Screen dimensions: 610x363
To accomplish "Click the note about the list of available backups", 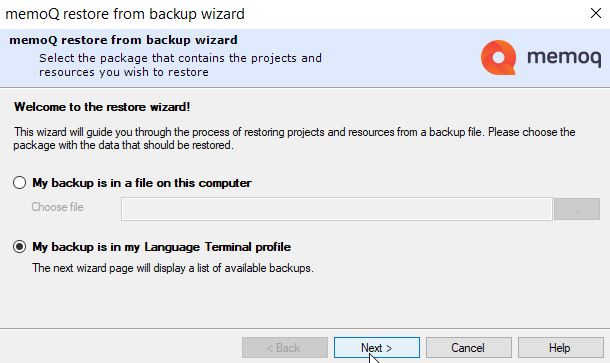I will (173, 268).
